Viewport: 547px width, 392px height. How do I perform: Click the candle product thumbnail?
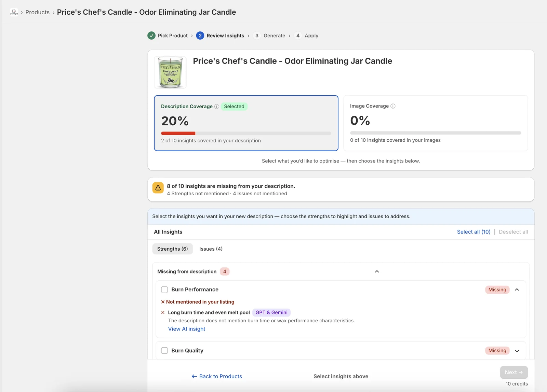tap(170, 72)
